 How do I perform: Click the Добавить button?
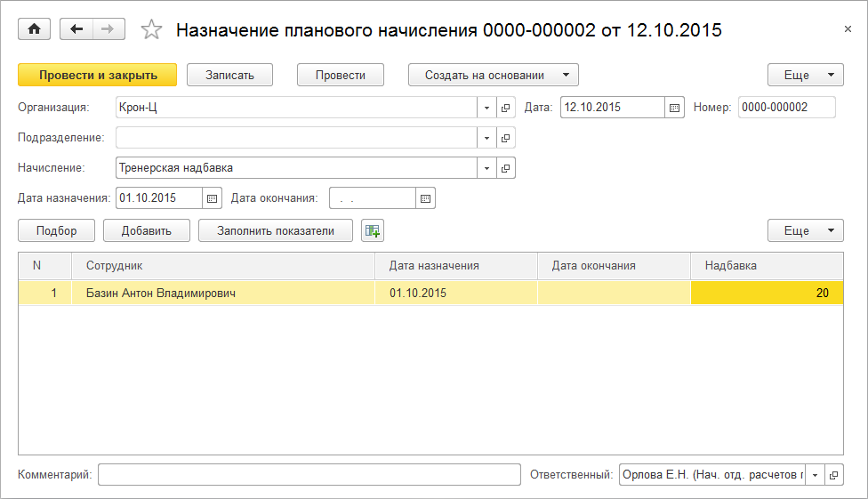tap(147, 230)
